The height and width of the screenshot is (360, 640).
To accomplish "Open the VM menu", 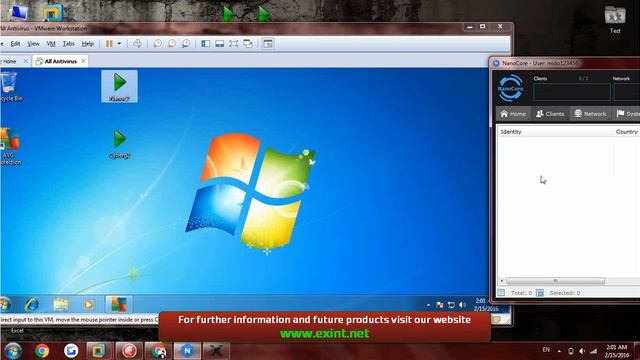I will 51,44.
